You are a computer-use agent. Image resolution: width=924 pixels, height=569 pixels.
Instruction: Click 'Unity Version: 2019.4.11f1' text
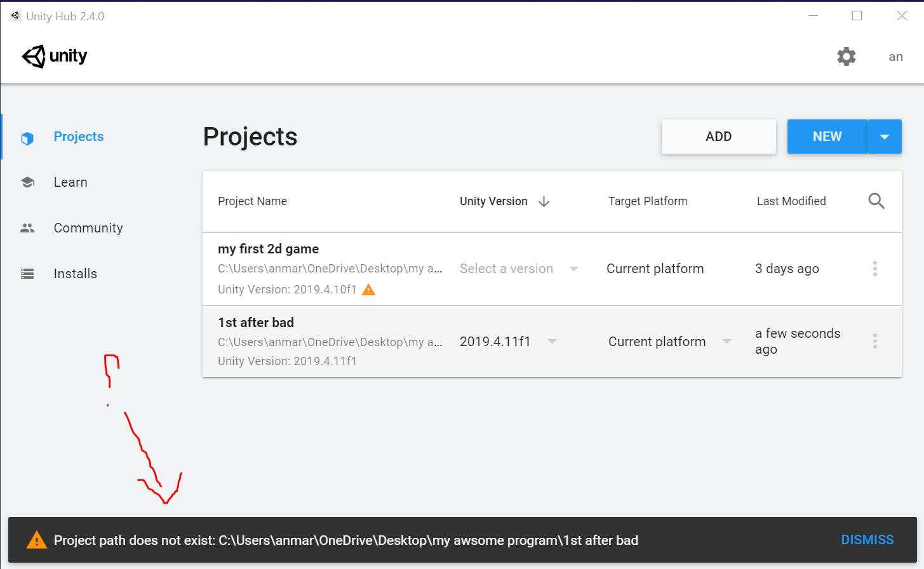coord(287,361)
